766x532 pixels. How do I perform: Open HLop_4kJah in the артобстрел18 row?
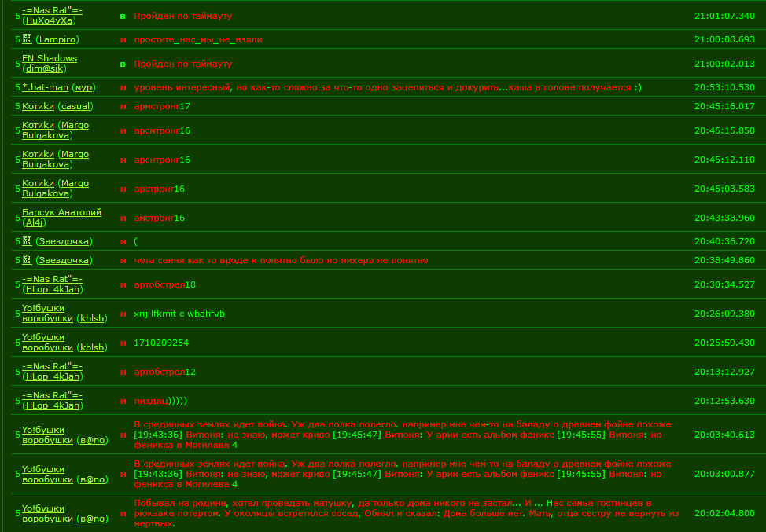click(x=53, y=290)
